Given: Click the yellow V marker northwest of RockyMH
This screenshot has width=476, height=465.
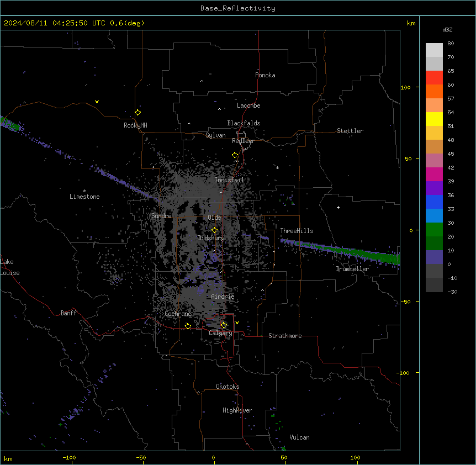Looking at the screenshot, I should [x=97, y=102].
